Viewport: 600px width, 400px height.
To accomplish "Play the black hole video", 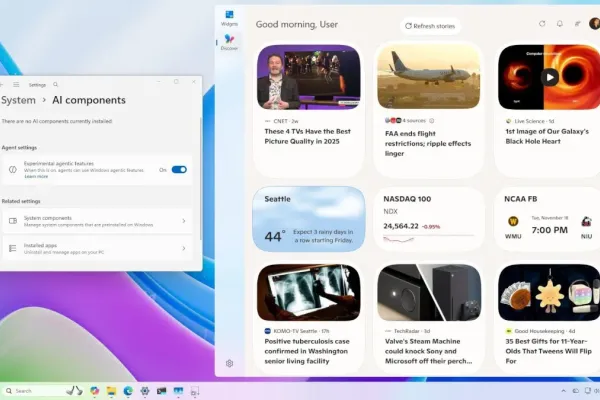I will click(x=549, y=77).
